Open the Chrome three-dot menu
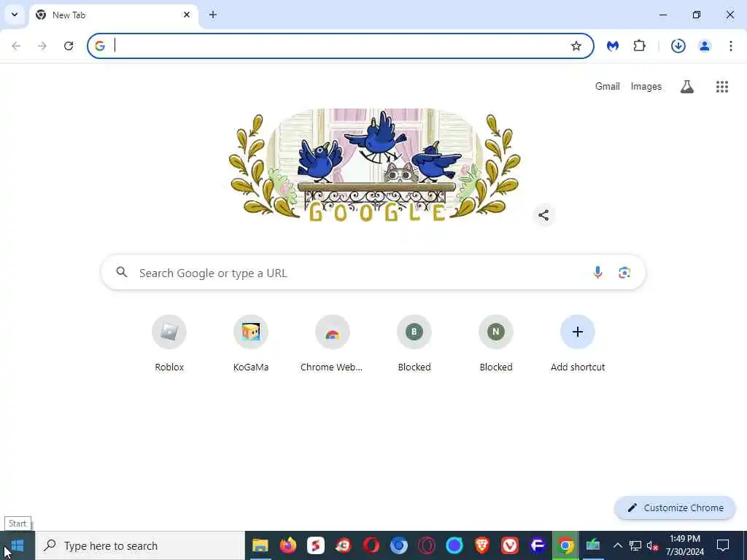This screenshot has height=560, width=747. pyautogui.click(x=730, y=46)
